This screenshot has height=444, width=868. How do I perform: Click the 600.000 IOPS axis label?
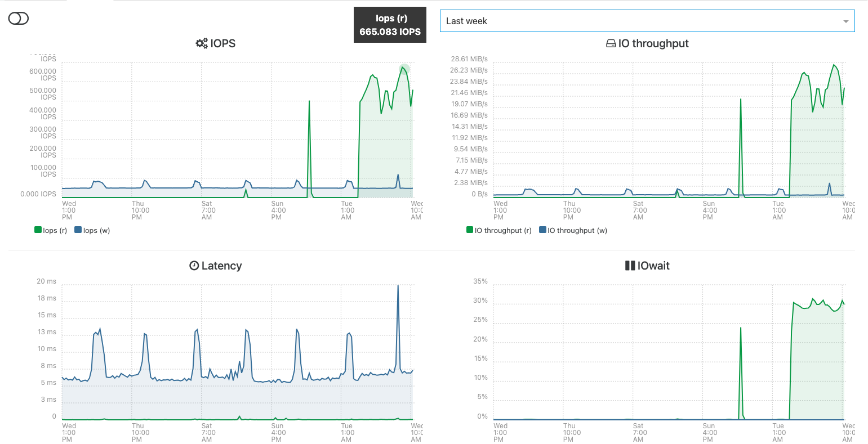[x=43, y=75]
